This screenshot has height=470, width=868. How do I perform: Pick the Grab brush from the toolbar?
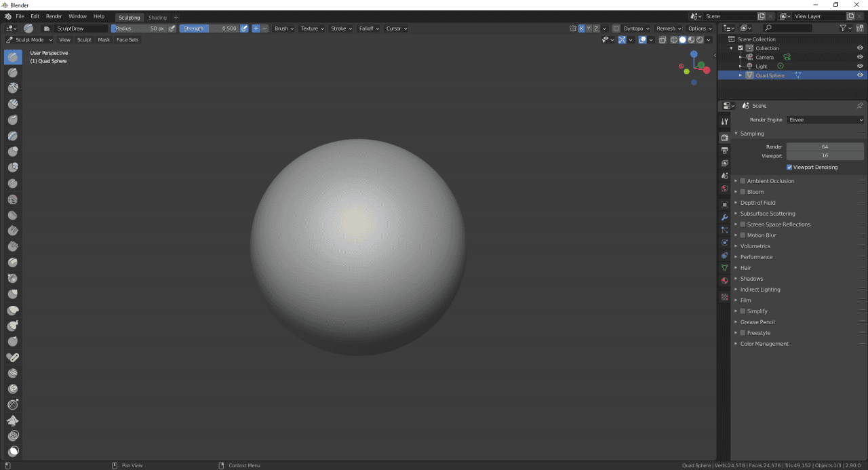point(12,293)
